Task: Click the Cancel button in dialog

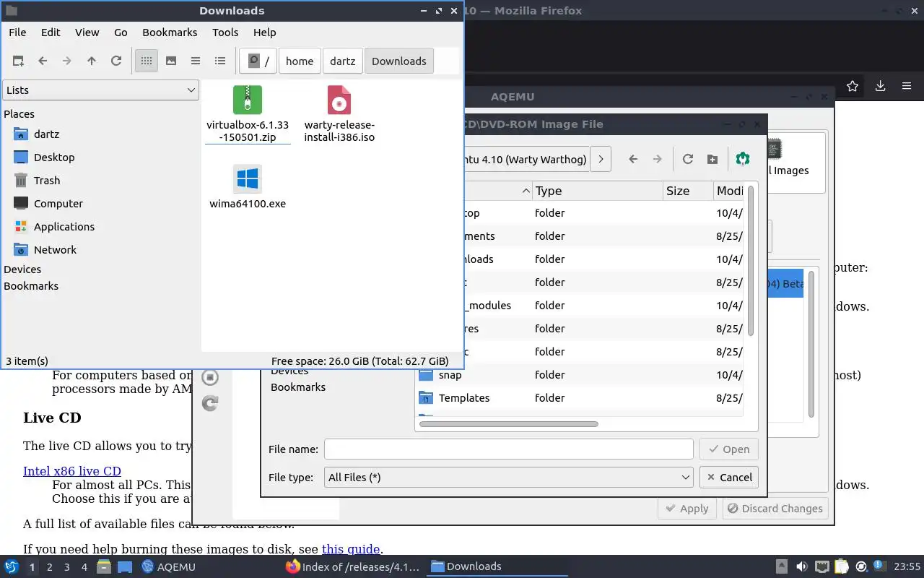Action: pos(729,478)
